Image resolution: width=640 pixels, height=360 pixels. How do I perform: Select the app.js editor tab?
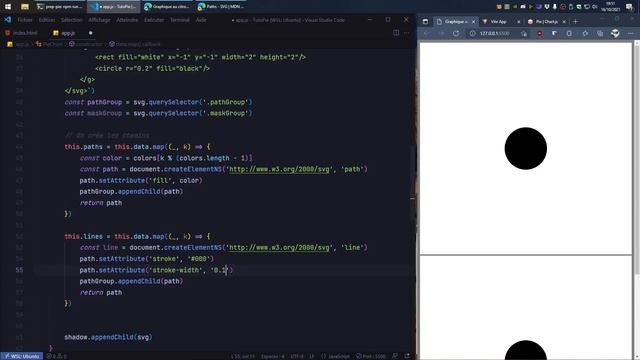[68, 33]
